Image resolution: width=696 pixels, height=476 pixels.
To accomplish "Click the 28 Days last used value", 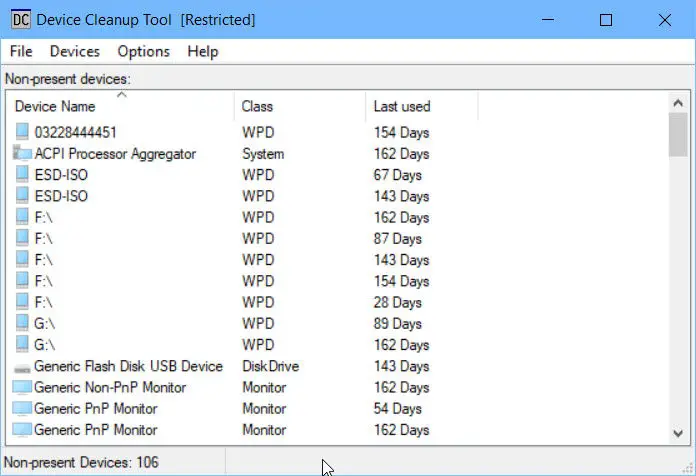I will (x=397, y=302).
